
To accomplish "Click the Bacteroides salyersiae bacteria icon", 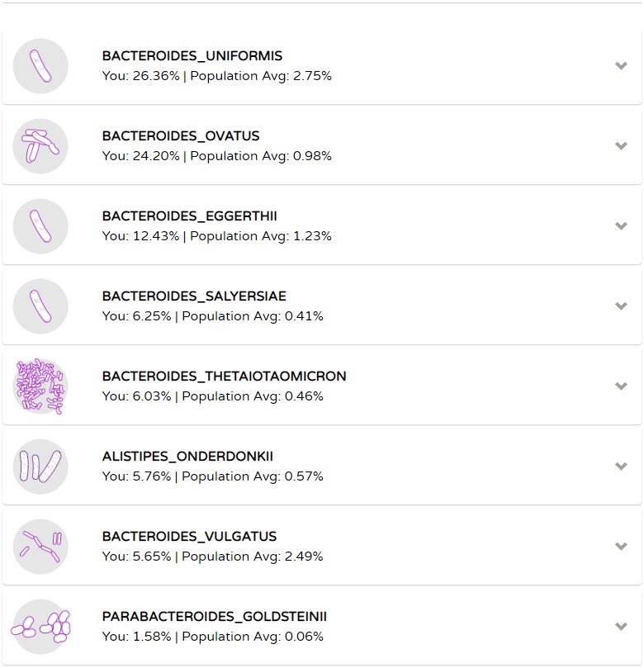I will (40, 306).
